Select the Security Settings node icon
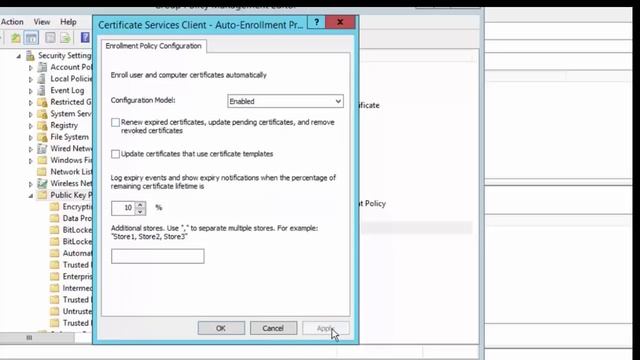Viewport: 640px width, 360px height. pos(30,56)
